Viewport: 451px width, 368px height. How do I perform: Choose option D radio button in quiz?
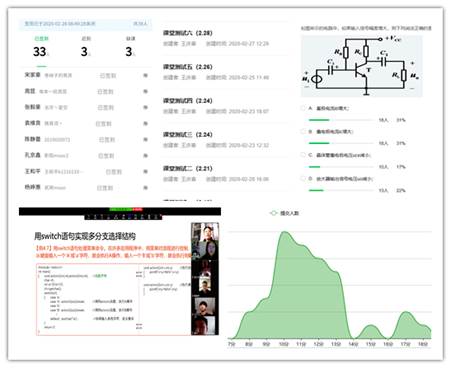(x=303, y=178)
